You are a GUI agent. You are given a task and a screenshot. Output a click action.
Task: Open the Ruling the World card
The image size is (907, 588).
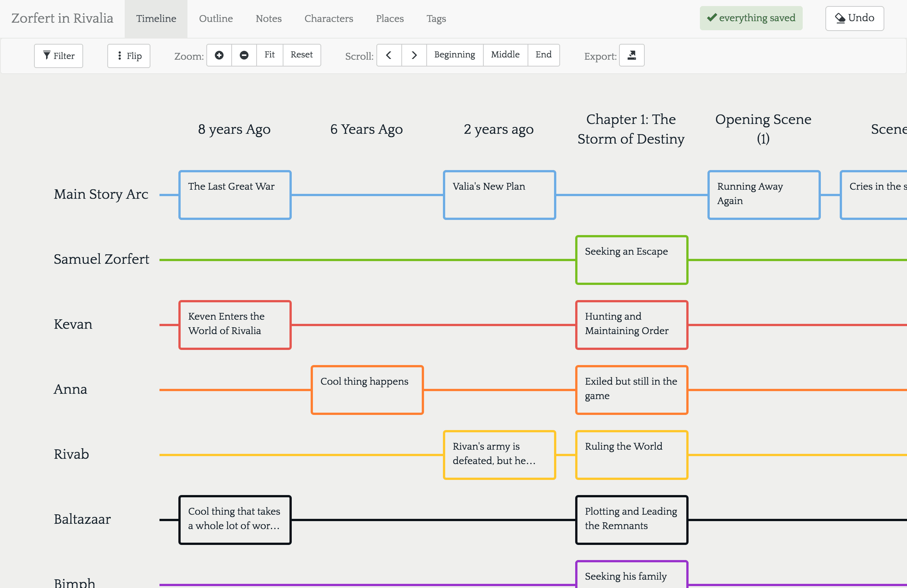click(x=631, y=455)
